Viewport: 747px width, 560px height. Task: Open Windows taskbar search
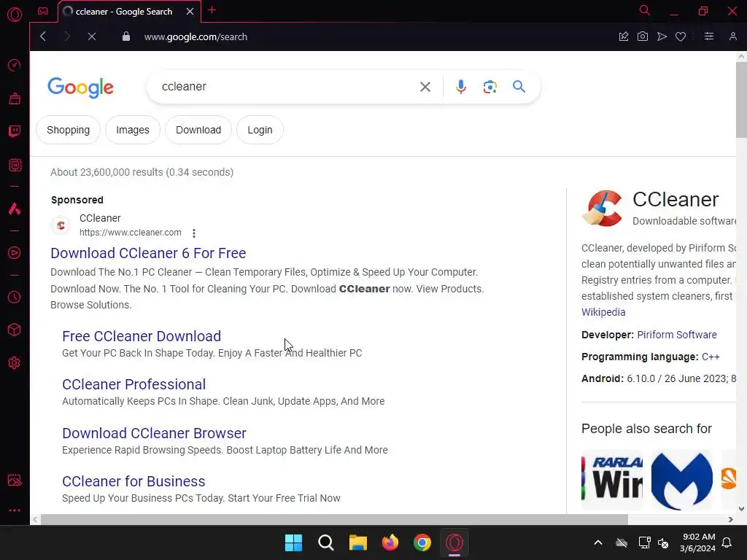coord(326,542)
